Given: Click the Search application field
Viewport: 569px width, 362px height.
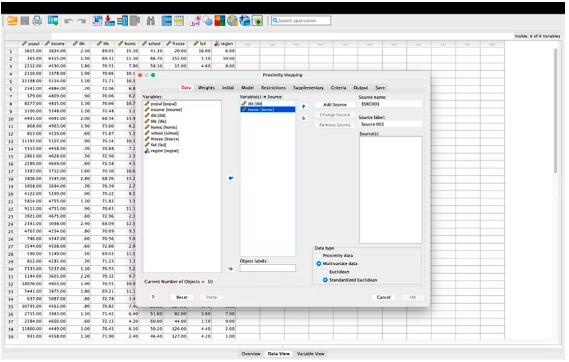Looking at the screenshot, I should pyautogui.click(x=301, y=21).
